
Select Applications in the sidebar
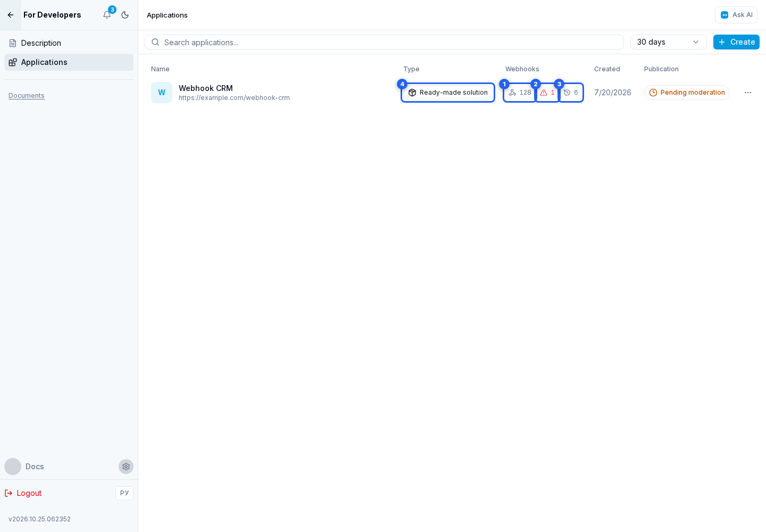coord(69,62)
